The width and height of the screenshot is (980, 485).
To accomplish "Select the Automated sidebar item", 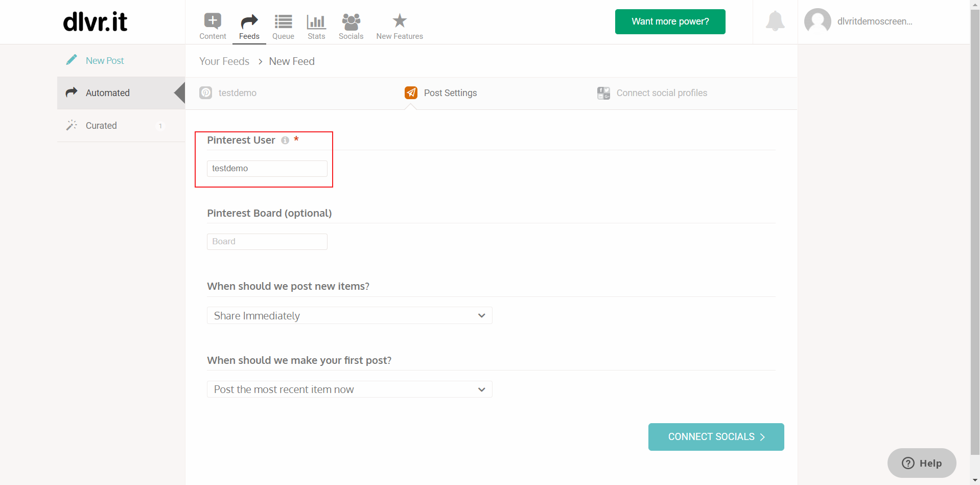I will pyautogui.click(x=121, y=93).
